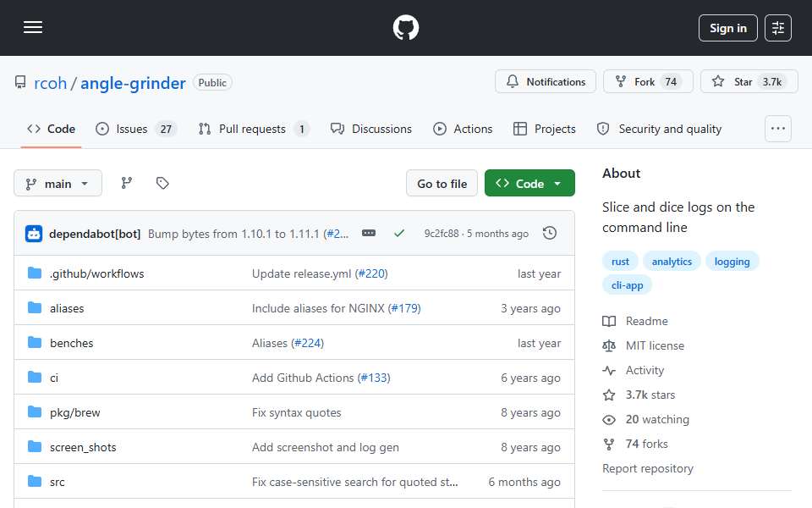
Task: Click the logging topic tag
Action: [x=732, y=262]
